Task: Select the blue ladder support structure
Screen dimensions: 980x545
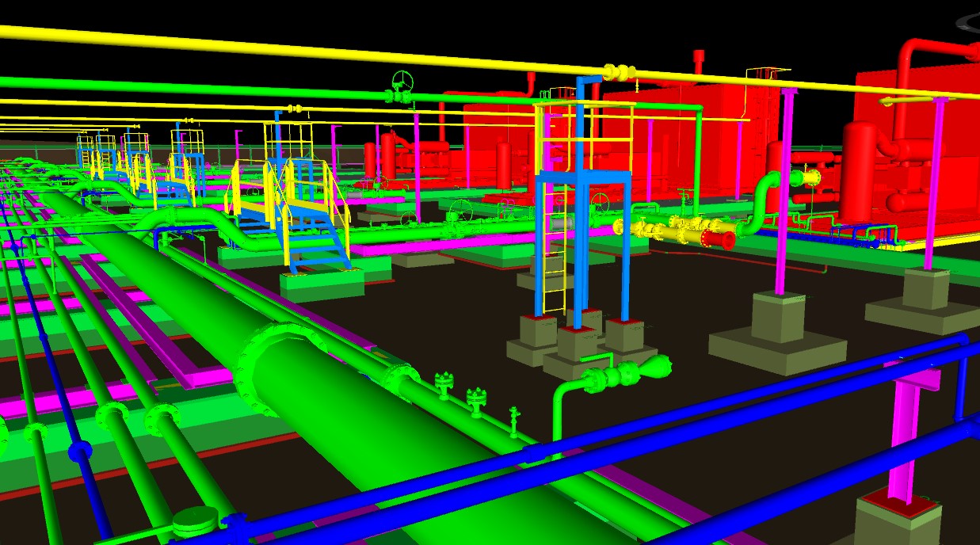Action: point(581,246)
